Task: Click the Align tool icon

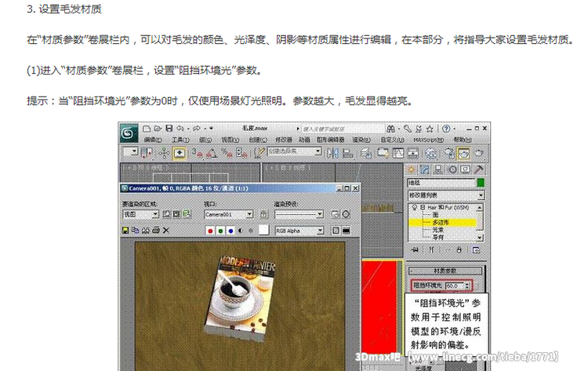Action: [348, 153]
